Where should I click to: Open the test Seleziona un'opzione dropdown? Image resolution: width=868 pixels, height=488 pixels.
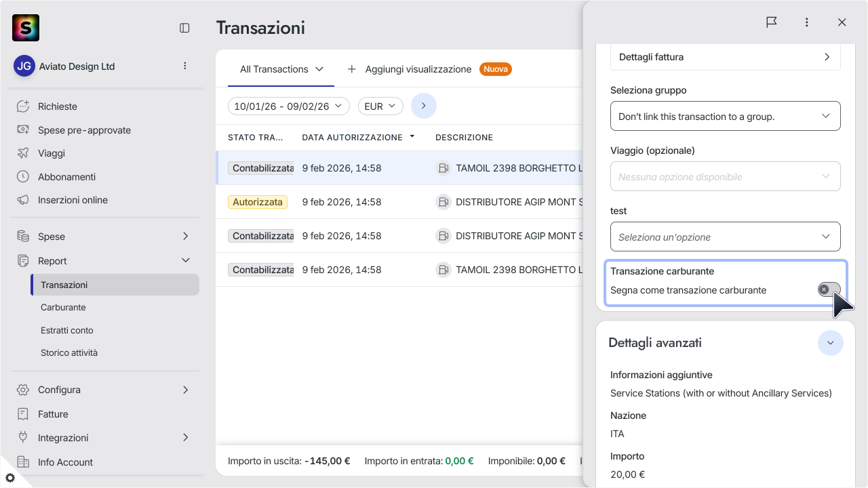pyautogui.click(x=726, y=237)
